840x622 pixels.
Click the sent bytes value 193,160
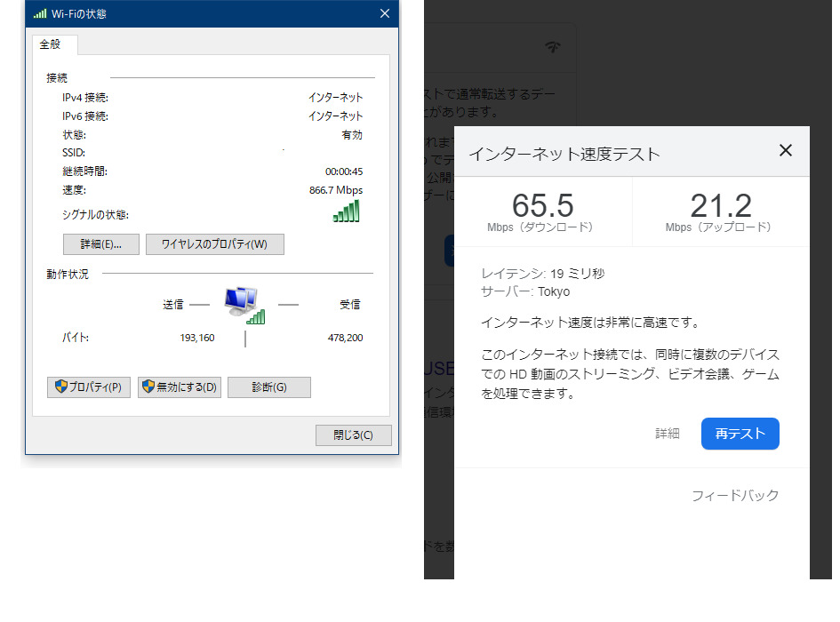197,338
